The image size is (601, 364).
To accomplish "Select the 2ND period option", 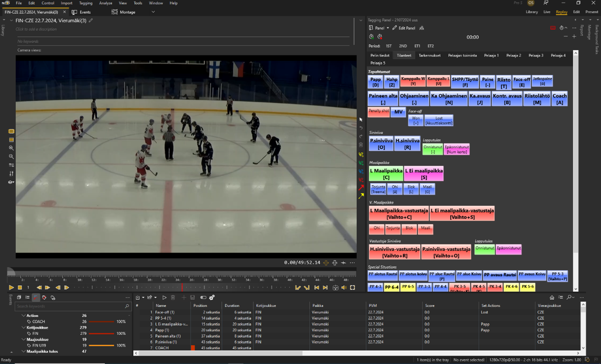I will pyautogui.click(x=403, y=46).
